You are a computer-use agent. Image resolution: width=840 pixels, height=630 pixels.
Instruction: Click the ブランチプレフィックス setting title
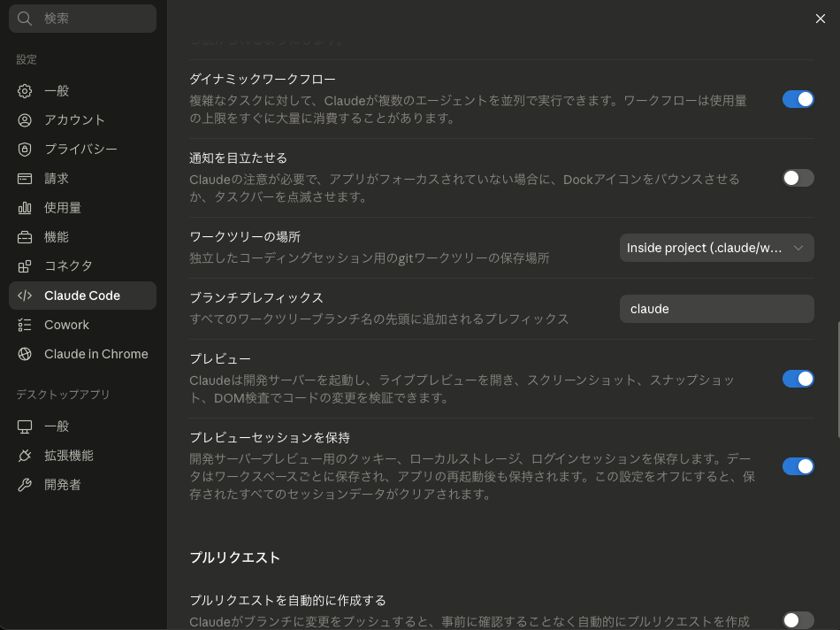(x=256, y=297)
